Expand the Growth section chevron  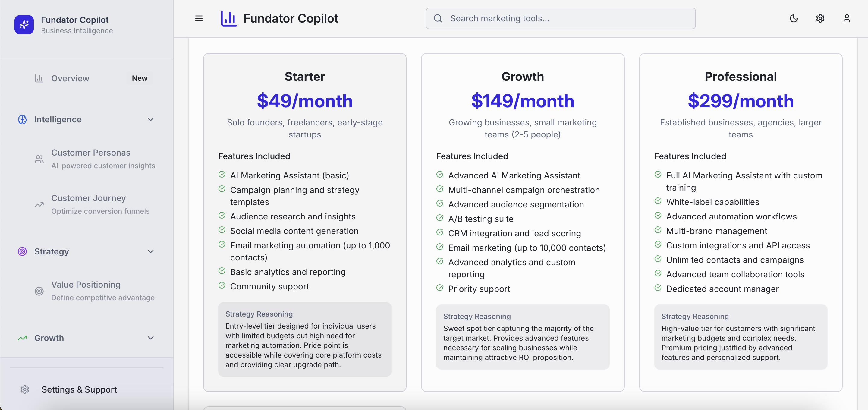point(151,338)
